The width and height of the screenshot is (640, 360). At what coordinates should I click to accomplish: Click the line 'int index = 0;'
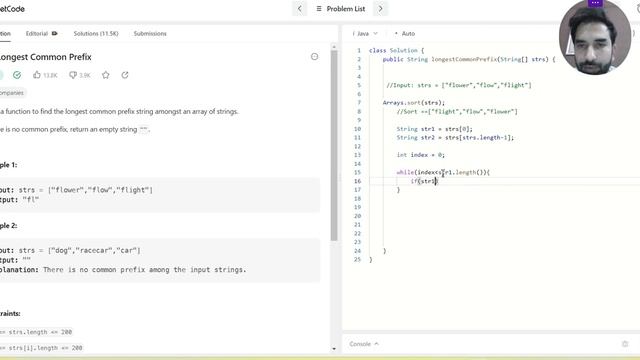420,155
